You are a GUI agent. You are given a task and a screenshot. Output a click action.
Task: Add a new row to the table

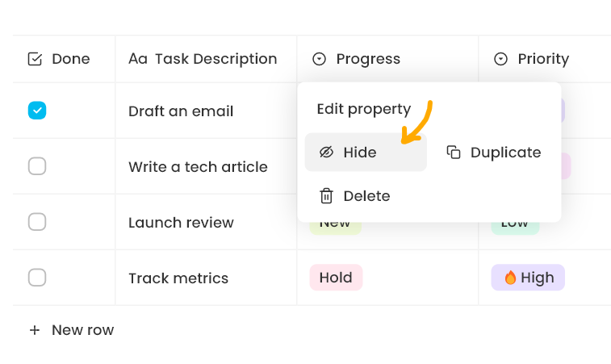[x=82, y=330]
